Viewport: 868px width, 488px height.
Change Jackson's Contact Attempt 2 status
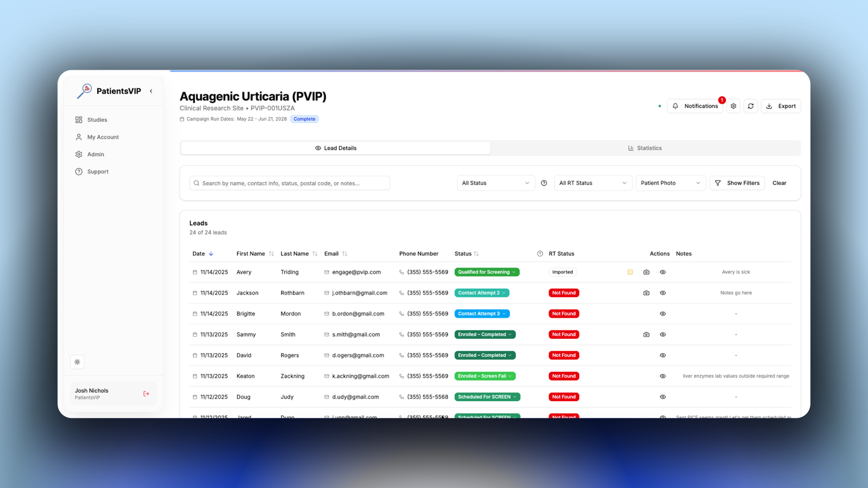[482, 293]
